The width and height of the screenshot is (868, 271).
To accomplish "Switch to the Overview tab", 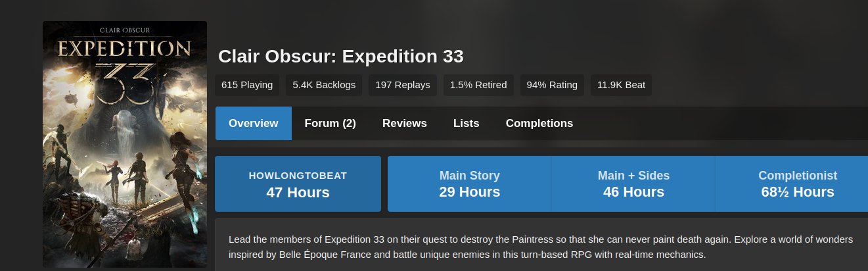I will 254,123.
